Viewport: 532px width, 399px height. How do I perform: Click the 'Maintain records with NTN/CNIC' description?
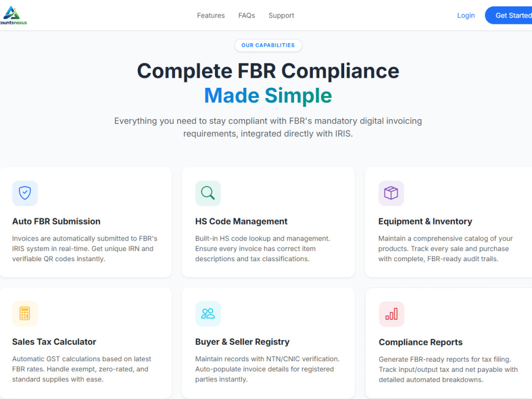(268, 369)
